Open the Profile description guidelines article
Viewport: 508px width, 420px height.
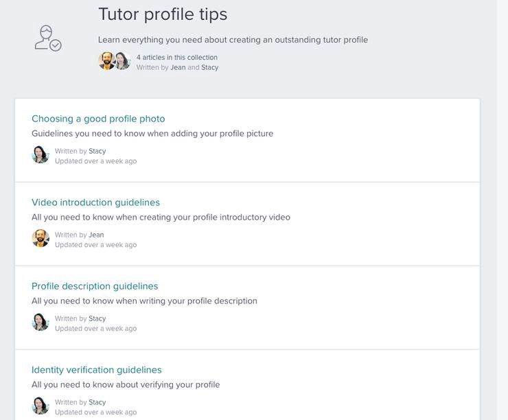95,286
